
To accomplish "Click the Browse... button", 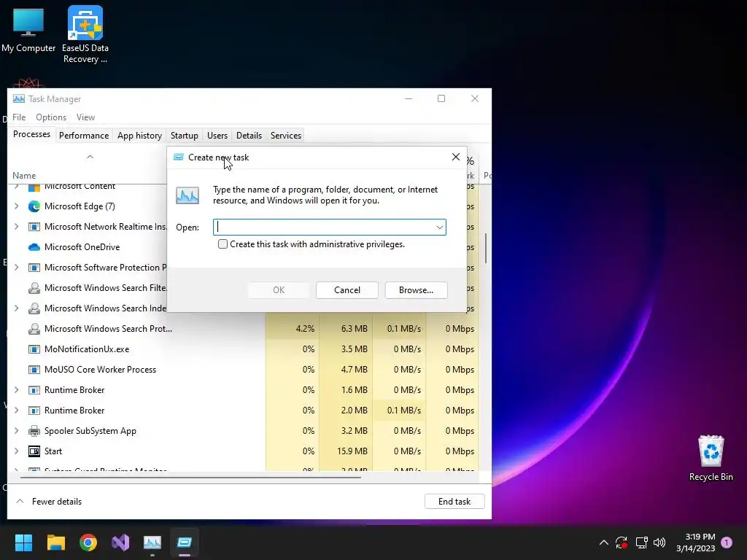I will (417, 290).
